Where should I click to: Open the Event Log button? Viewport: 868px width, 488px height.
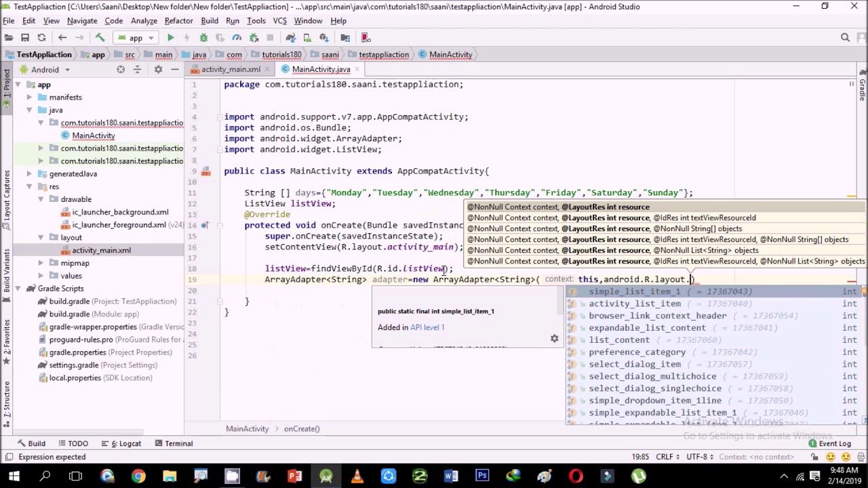coord(829,444)
